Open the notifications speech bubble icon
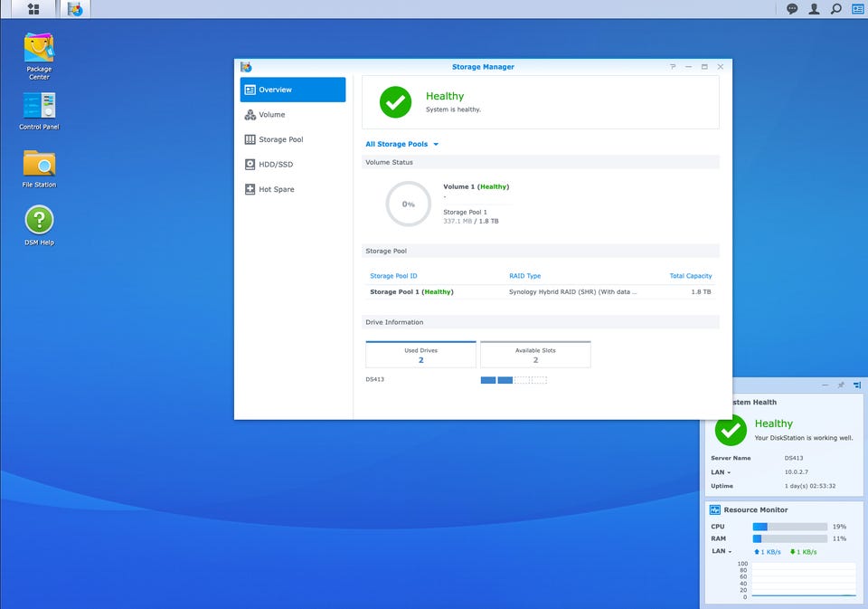 (x=792, y=9)
